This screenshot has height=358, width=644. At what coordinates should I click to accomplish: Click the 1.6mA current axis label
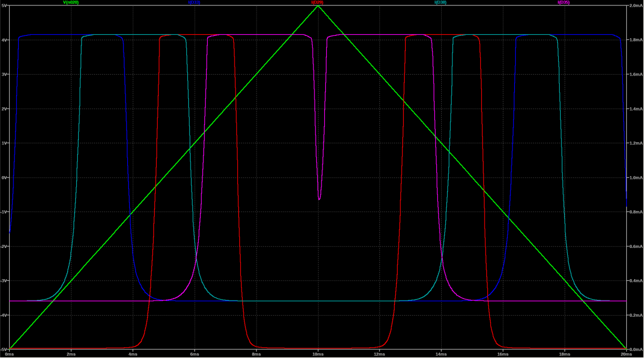[635, 74]
